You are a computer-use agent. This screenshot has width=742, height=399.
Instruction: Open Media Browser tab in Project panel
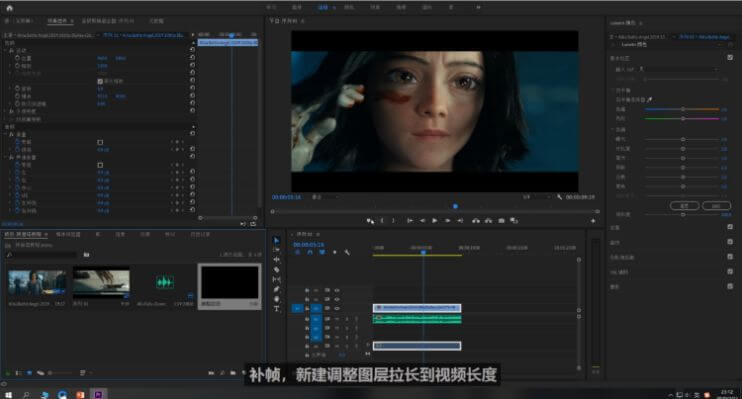pos(68,234)
